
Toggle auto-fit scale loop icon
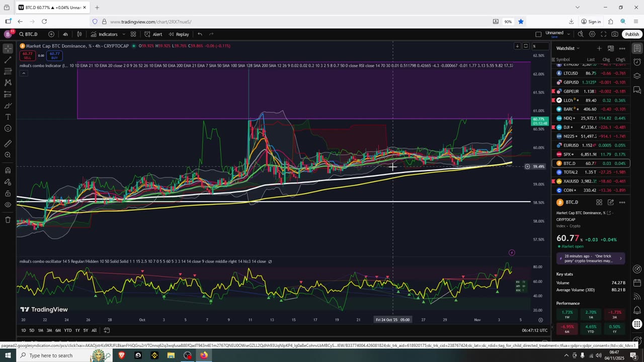[x=526, y=46]
